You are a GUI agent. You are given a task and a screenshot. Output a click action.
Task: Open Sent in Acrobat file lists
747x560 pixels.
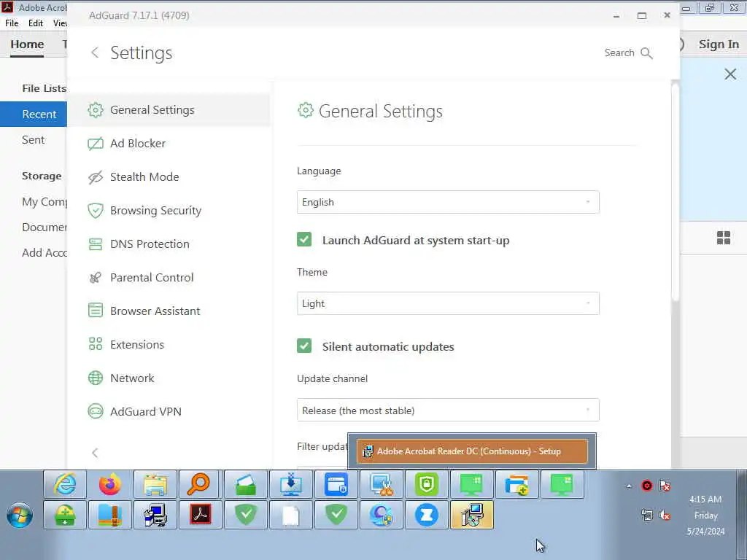(x=34, y=139)
